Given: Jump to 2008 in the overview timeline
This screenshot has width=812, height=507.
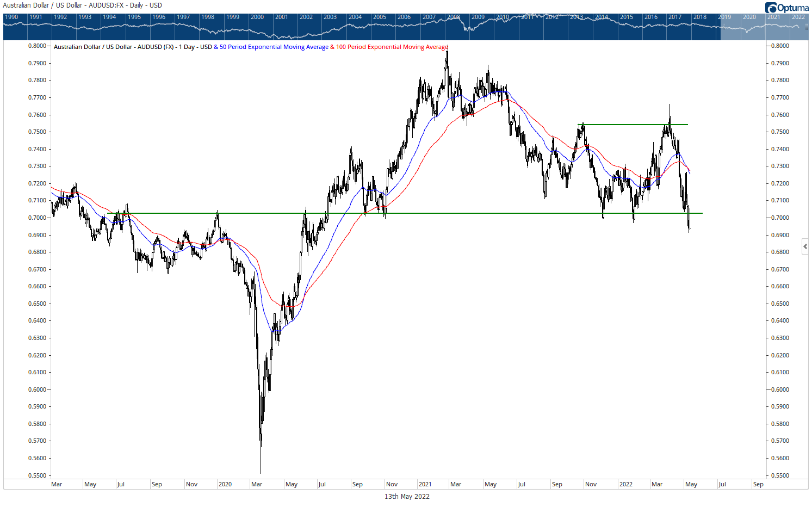Looking at the screenshot, I should coord(454,17).
